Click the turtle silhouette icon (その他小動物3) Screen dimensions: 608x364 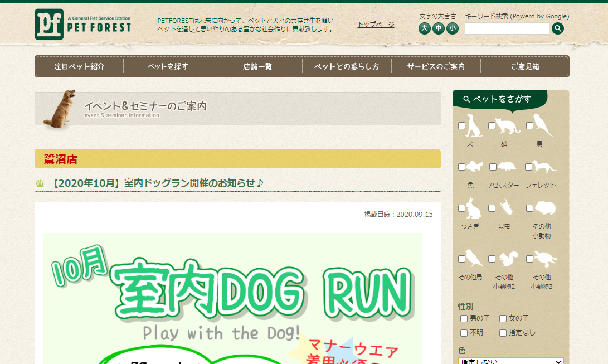coord(546,259)
